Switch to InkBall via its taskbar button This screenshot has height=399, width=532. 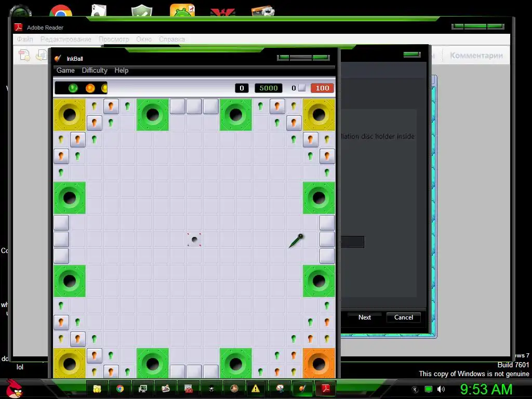coord(303,389)
